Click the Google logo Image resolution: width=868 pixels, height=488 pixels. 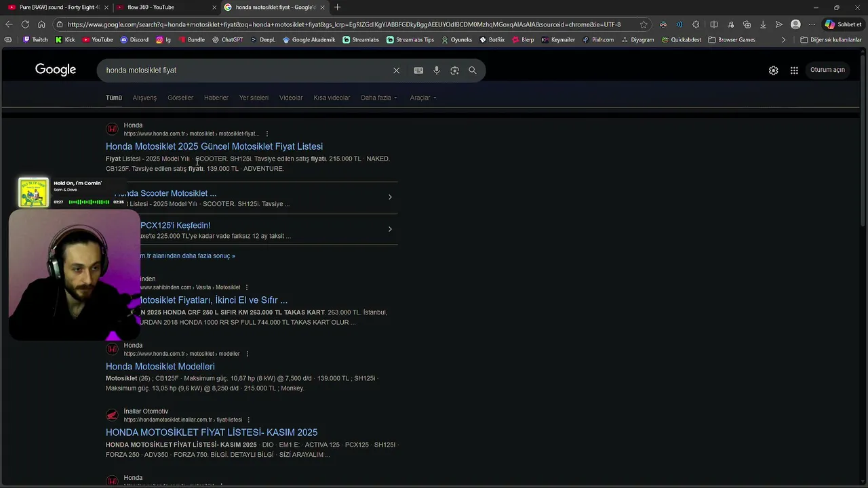[56, 70]
